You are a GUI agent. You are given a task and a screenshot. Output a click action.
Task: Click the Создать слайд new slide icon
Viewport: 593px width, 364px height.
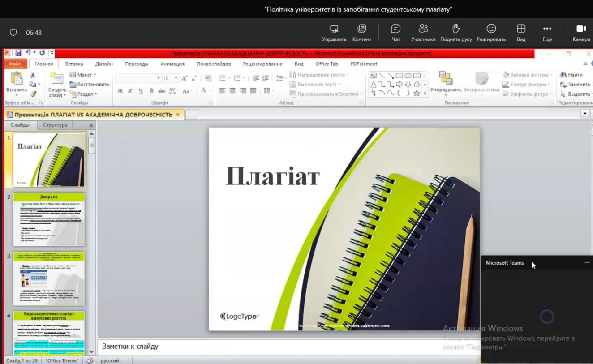point(57,79)
